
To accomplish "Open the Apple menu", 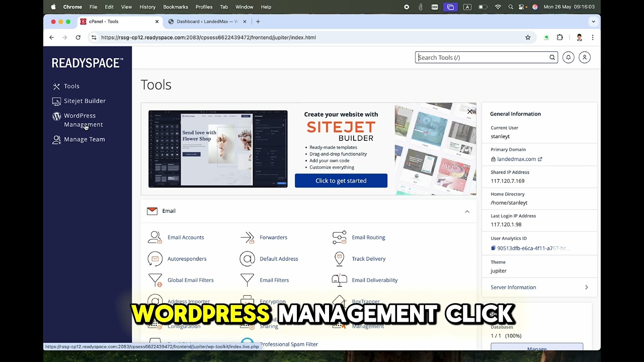I will 53,7.
